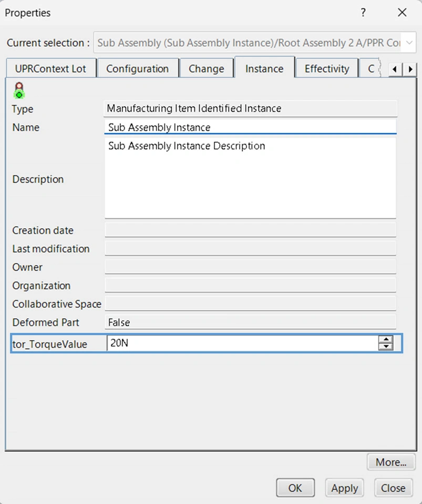Switch to the UPRContext Lot tab
Image resolution: width=422 pixels, height=504 pixels.
pyautogui.click(x=51, y=69)
